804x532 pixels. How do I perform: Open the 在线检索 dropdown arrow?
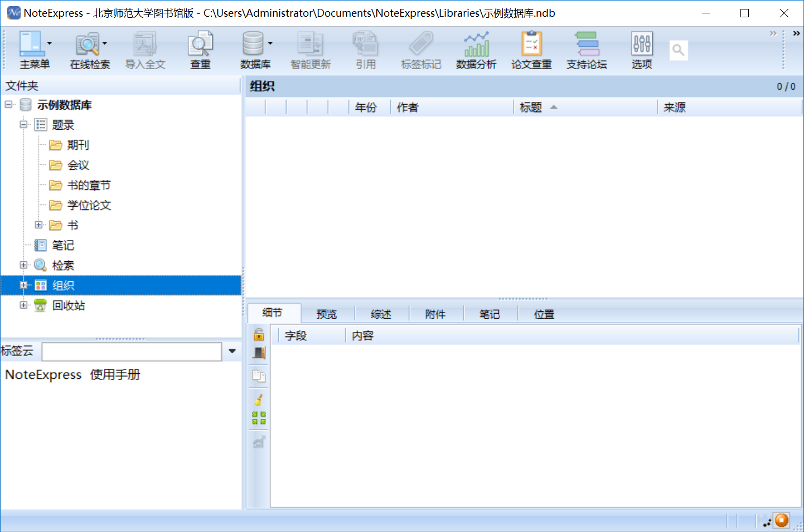pyautogui.click(x=104, y=43)
